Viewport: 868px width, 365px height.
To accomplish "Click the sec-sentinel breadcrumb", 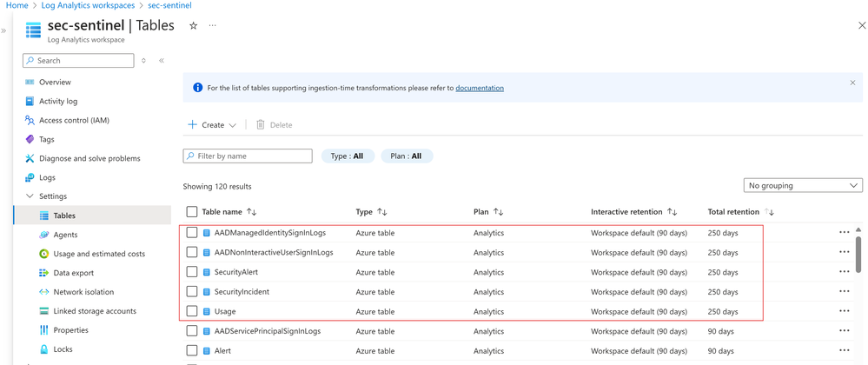I will tap(170, 5).
